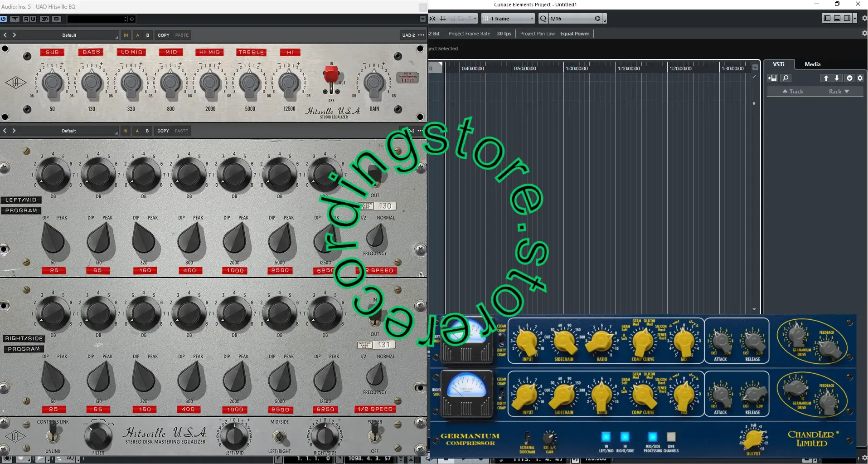Viewport: 868px width, 464px height.
Task: Click show next instrument down arrow
Action: pyautogui.click(x=837, y=78)
